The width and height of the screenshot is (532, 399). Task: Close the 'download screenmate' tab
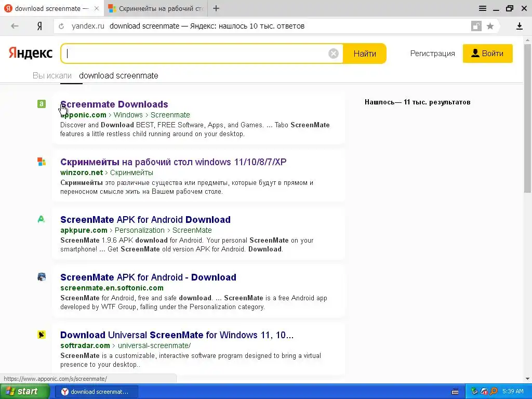(x=96, y=8)
